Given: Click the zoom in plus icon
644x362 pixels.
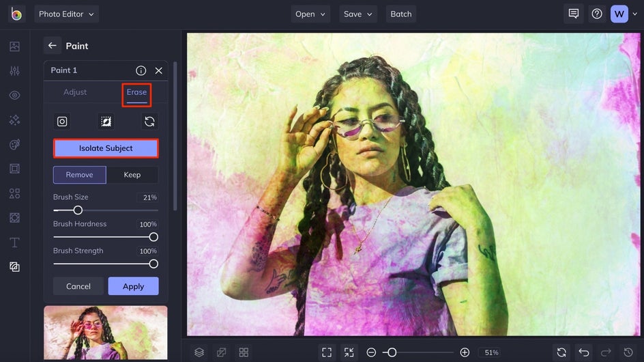Looking at the screenshot, I should pos(465,352).
